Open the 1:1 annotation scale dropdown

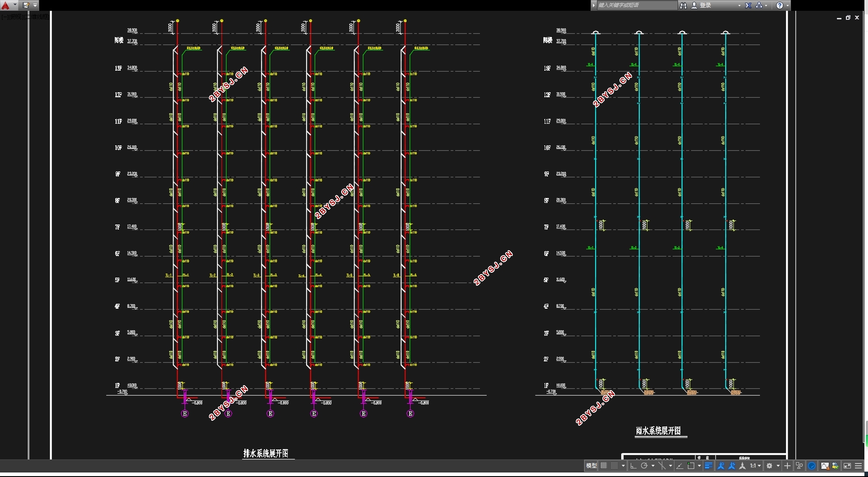pyautogui.click(x=755, y=466)
